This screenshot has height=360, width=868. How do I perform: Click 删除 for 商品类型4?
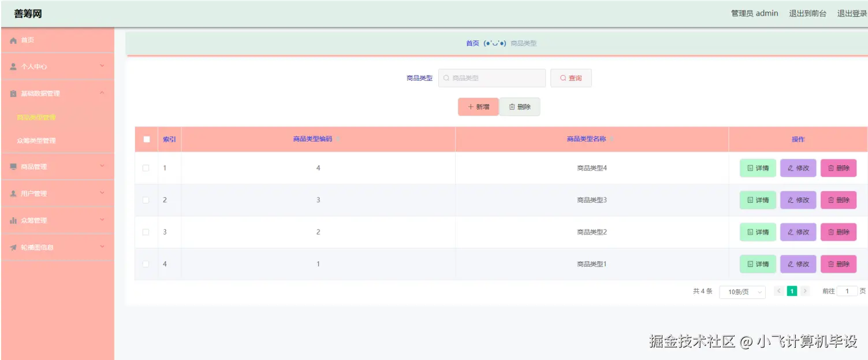pos(839,168)
